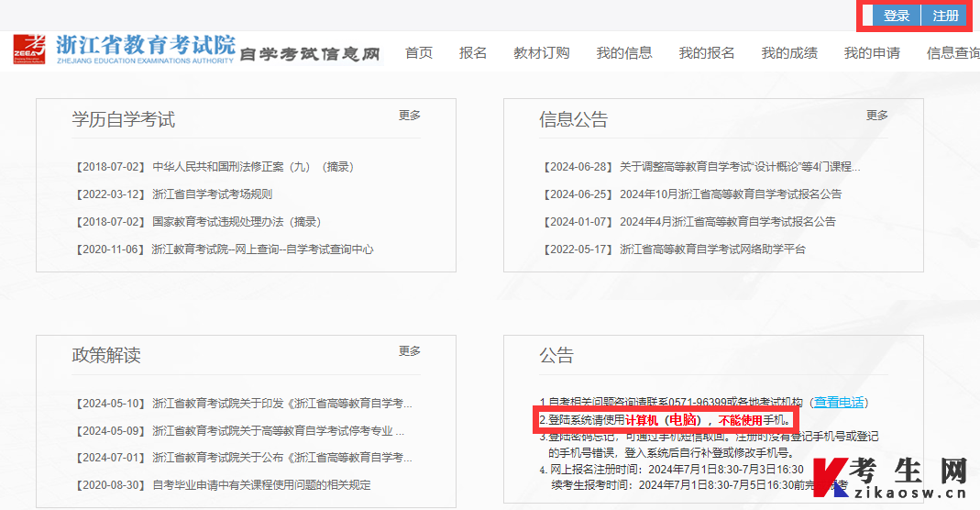
Task: Open 信息查询 navigation item
Action: click(953, 53)
